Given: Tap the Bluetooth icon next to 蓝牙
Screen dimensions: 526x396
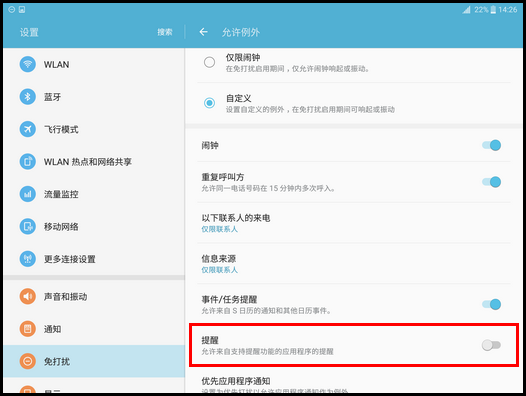Looking at the screenshot, I should pos(28,97).
